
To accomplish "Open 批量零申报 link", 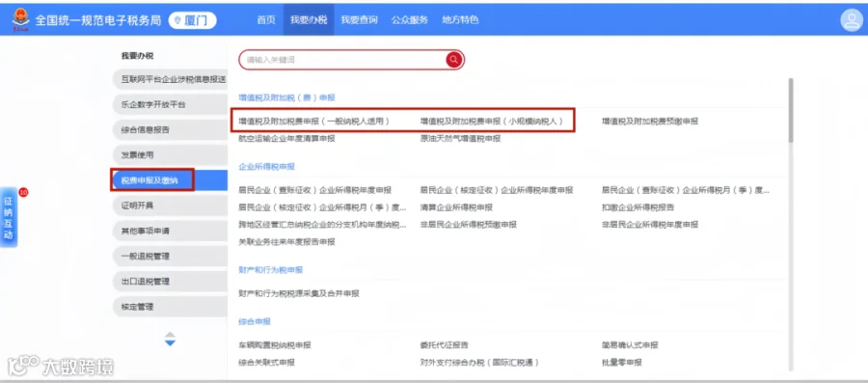I will [622, 363].
